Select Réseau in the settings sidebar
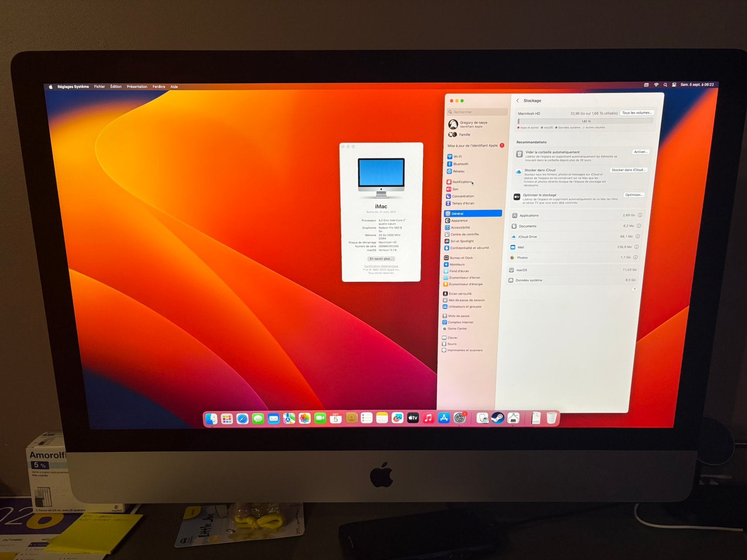This screenshot has height=560, width=747. point(456,171)
